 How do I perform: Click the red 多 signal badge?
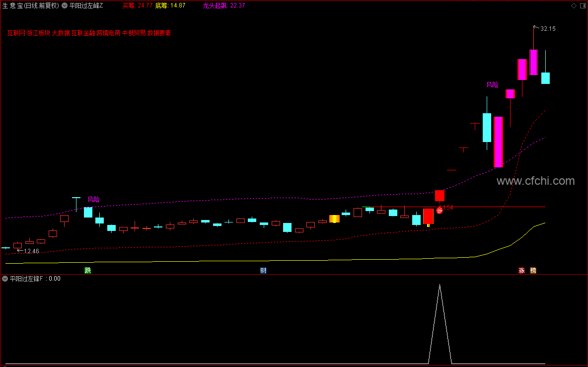[x=439, y=210]
